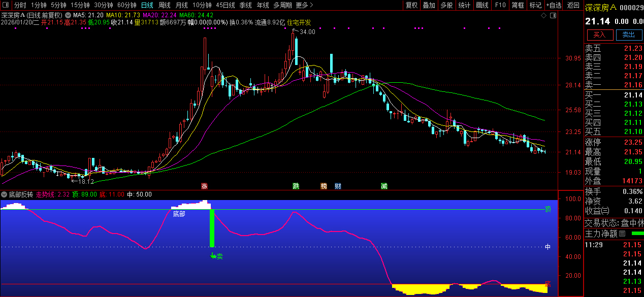Click the diamond icon above the chart

click(x=543, y=16)
